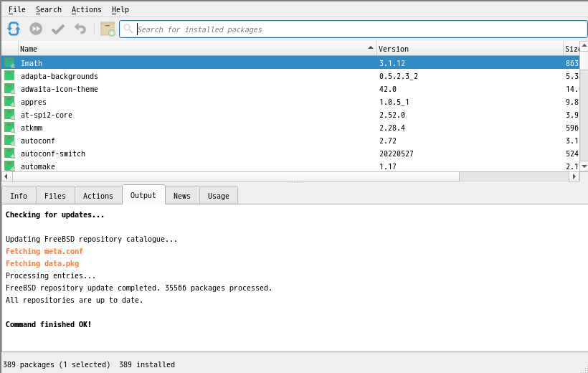This screenshot has height=373, width=588.
Task: Click the sync database refresh icon
Action: pos(14,29)
